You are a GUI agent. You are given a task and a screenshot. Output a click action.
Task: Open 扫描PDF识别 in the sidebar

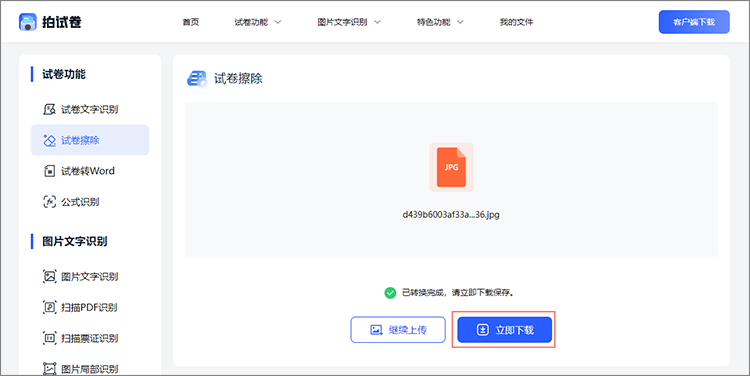click(x=89, y=307)
